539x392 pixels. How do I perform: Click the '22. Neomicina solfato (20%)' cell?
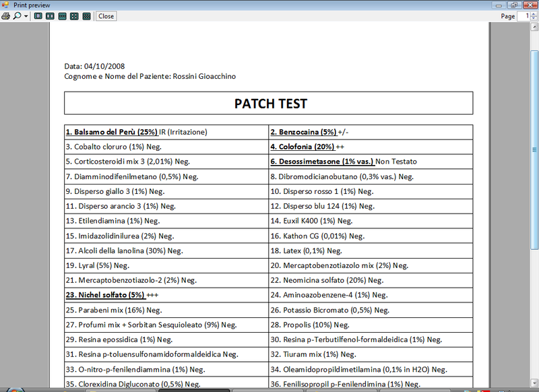(x=371, y=280)
